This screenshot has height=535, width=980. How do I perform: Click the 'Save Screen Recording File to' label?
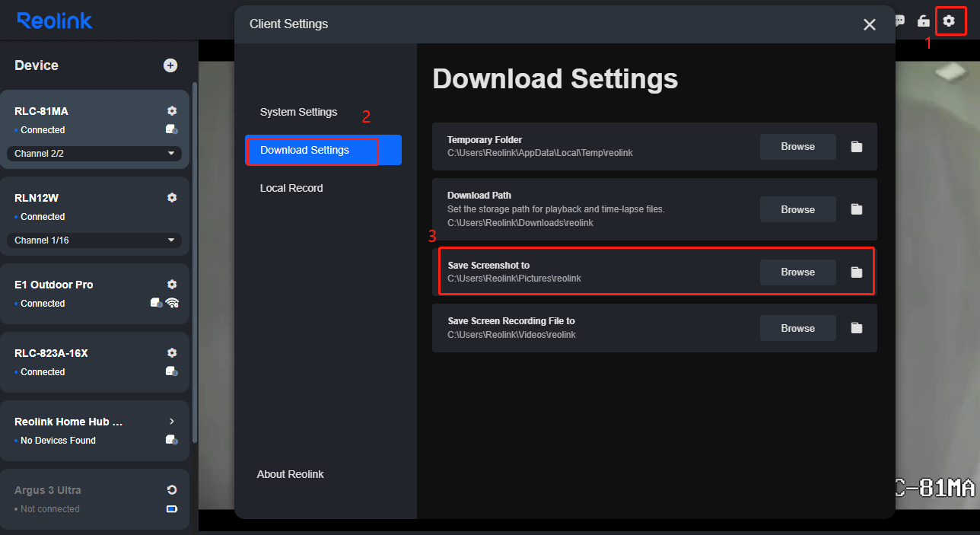[x=511, y=321]
